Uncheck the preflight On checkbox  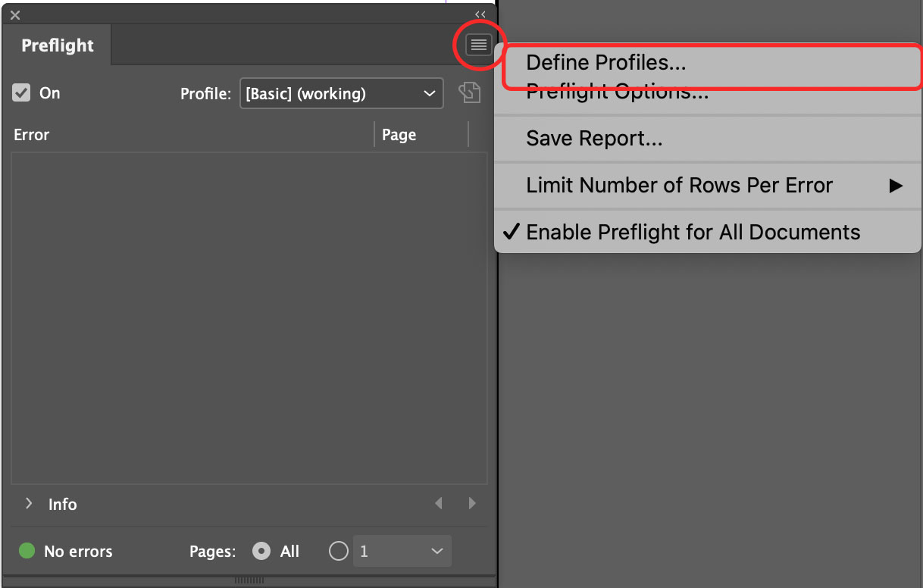(x=22, y=93)
